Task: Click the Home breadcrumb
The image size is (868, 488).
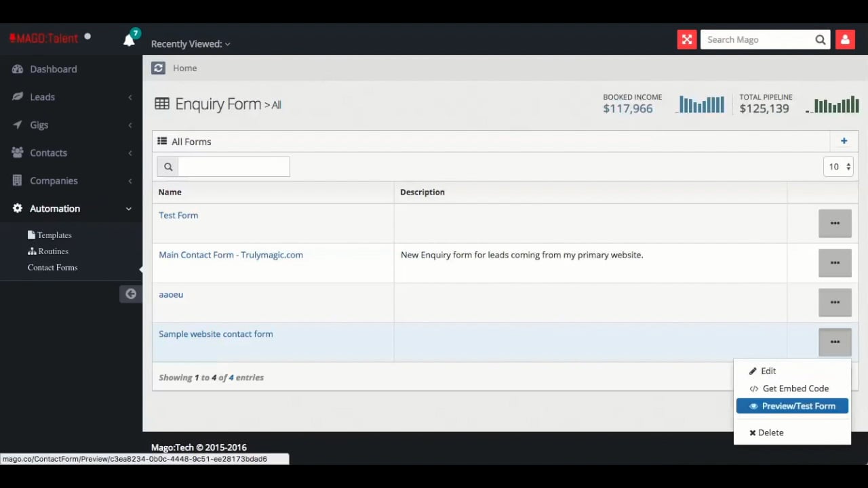Action: [184, 68]
